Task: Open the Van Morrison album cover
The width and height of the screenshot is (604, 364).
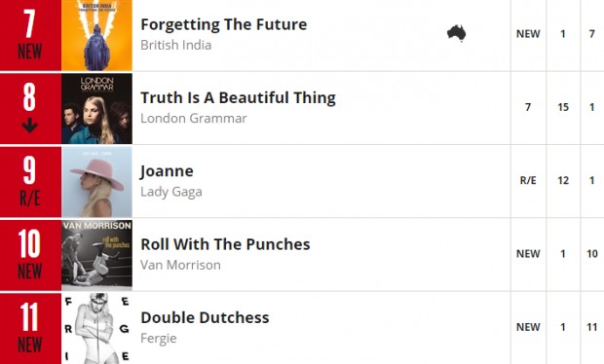Action: click(96, 255)
